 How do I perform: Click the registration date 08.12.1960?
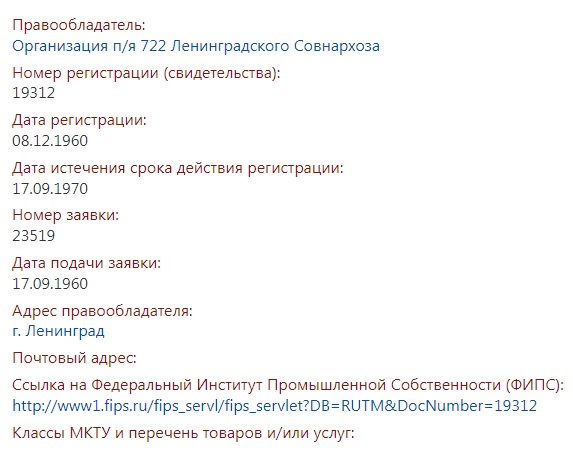click(x=50, y=141)
